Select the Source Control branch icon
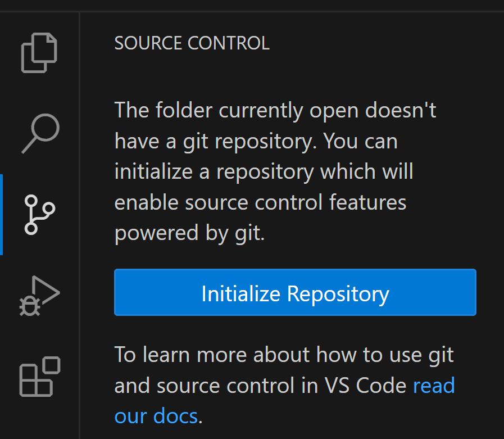504x439 pixels. click(40, 215)
